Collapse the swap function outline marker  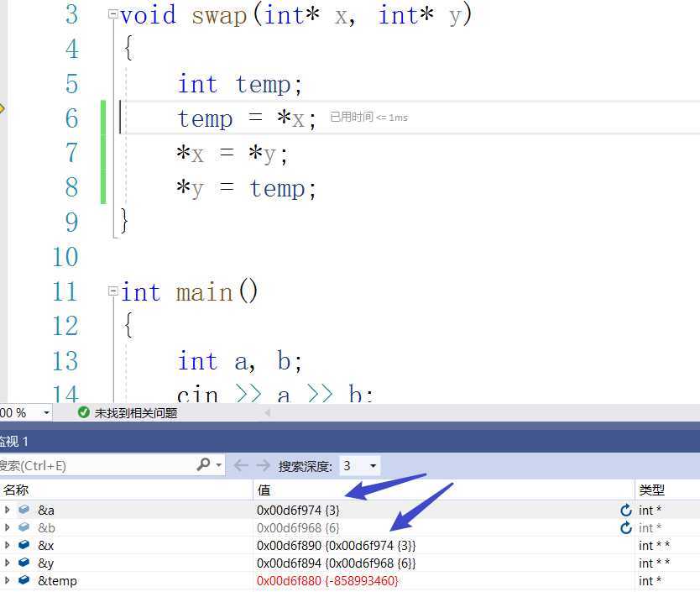click(x=113, y=14)
